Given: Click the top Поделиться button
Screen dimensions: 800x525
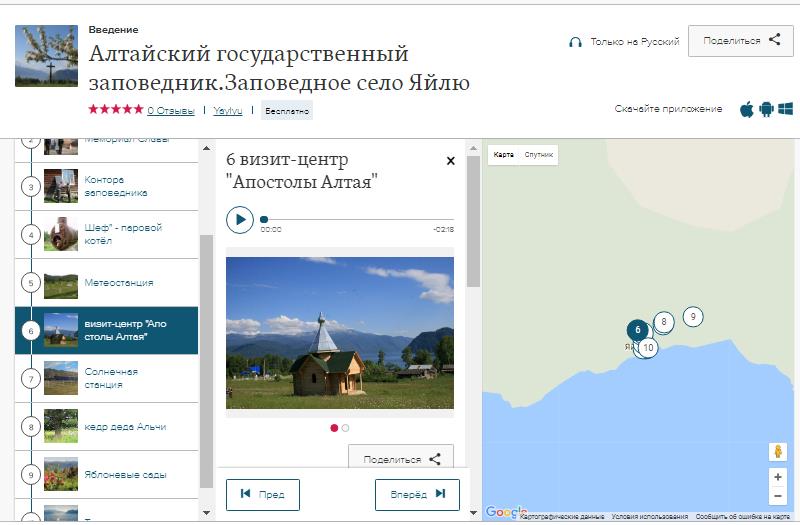Looking at the screenshot, I should tap(741, 41).
